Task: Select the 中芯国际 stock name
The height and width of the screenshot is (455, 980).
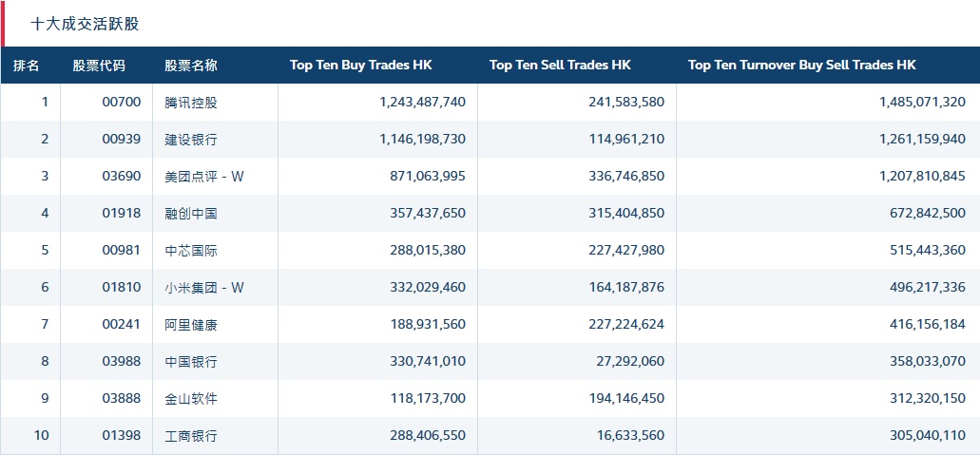Action: point(191,251)
